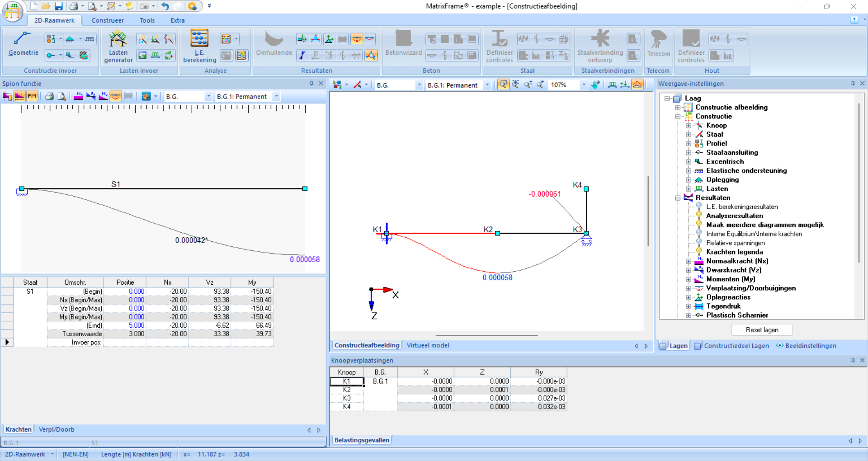The width and height of the screenshot is (868, 461).
Task: Toggle Krachten legenda lightbulb
Action: coord(699,252)
